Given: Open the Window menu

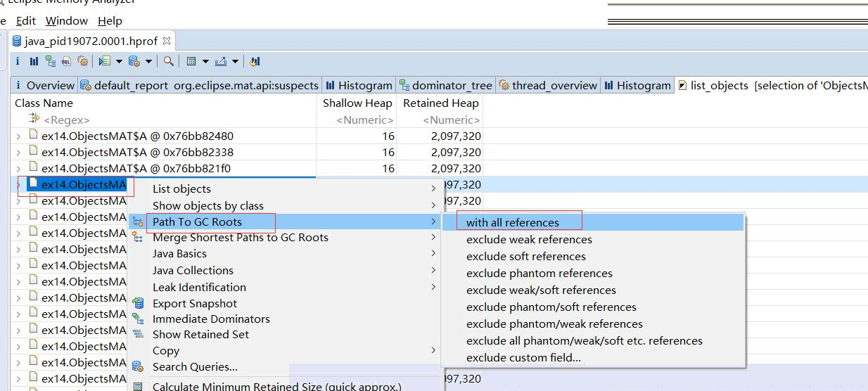Looking at the screenshot, I should click(x=67, y=20).
